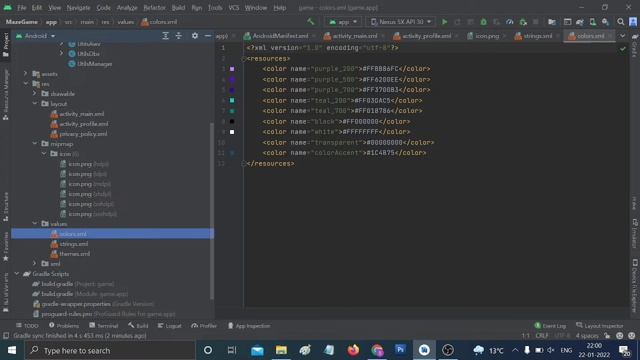Select strings.xml in the project tree
The height and width of the screenshot is (360, 640).
tap(73, 244)
